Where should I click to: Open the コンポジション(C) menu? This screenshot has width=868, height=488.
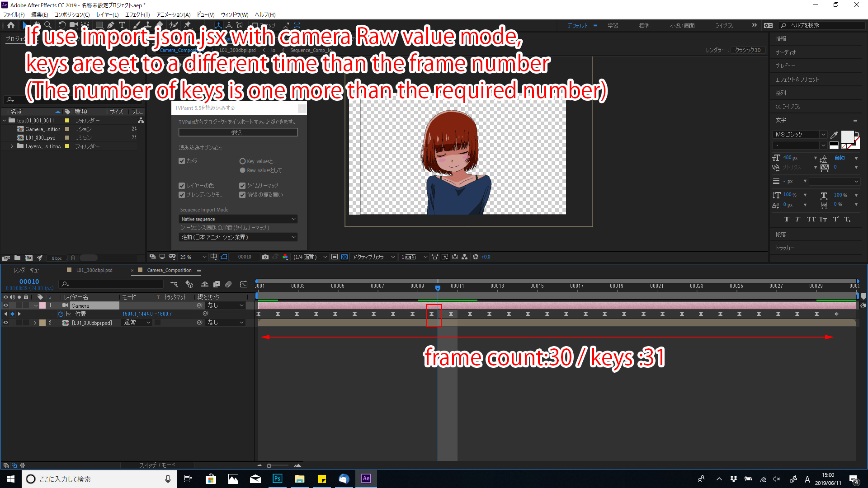pyautogui.click(x=72, y=14)
